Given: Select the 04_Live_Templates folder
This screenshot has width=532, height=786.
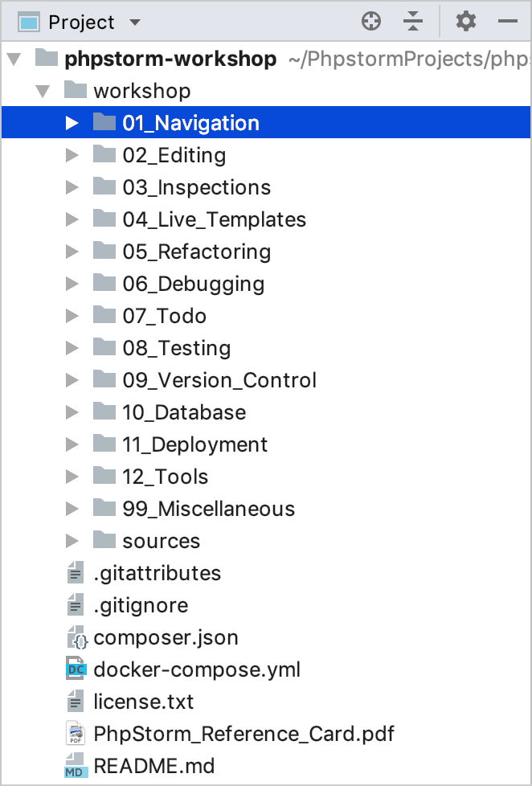Looking at the screenshot, I should 266,219.
